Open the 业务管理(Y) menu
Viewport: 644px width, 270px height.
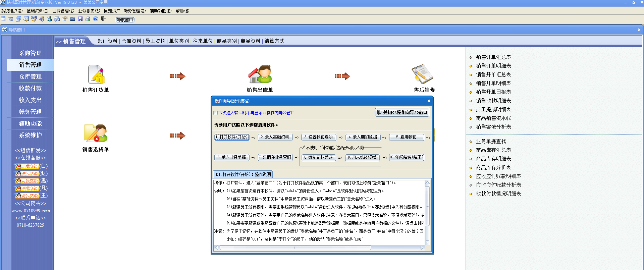pos(63,11)
